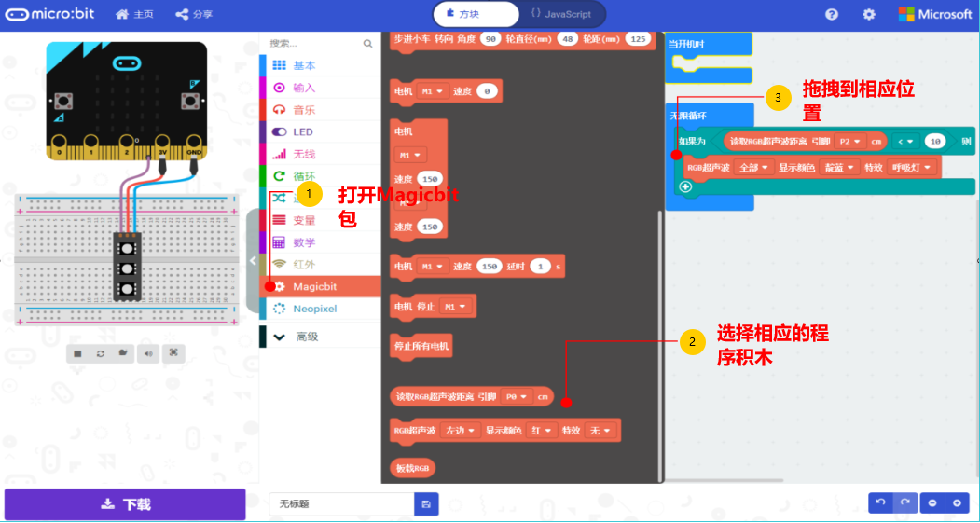Select the 当开机时 block
This screenshot has width=980, height=523.
709,45
